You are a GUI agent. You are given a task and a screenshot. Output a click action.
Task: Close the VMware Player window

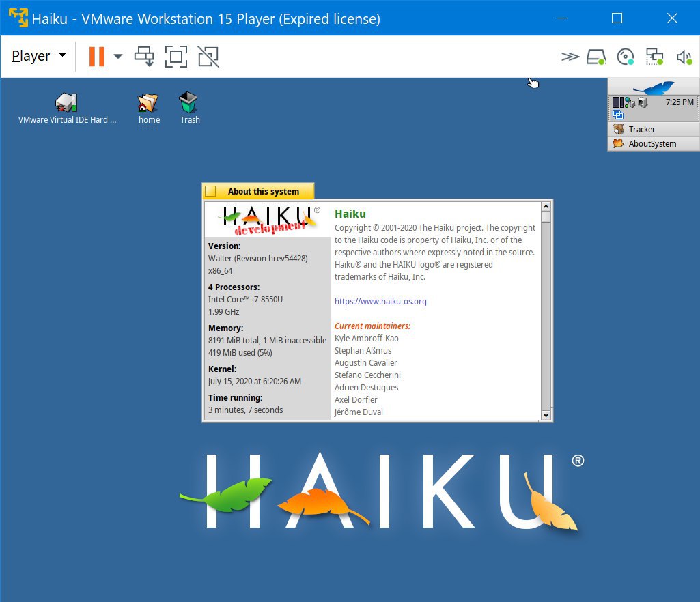[672, 18]
